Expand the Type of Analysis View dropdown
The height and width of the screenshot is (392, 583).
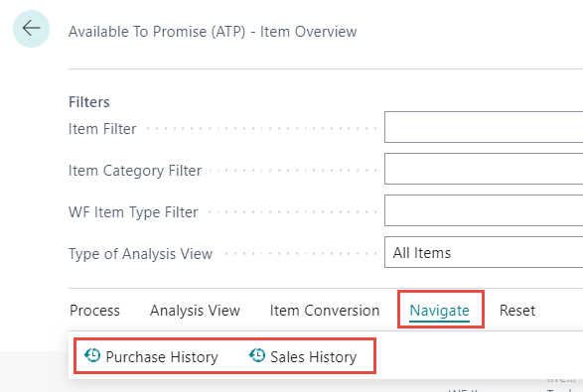(x=484, y=252)
